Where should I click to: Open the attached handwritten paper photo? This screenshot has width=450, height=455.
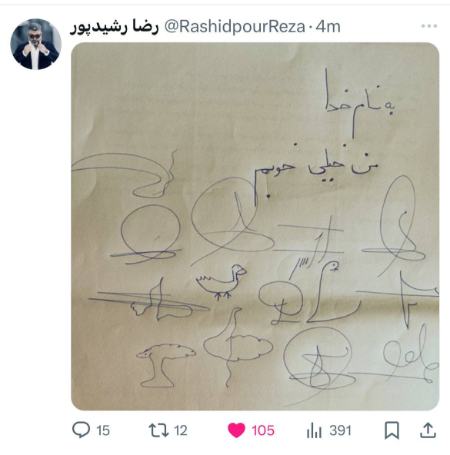click(255, 226)
